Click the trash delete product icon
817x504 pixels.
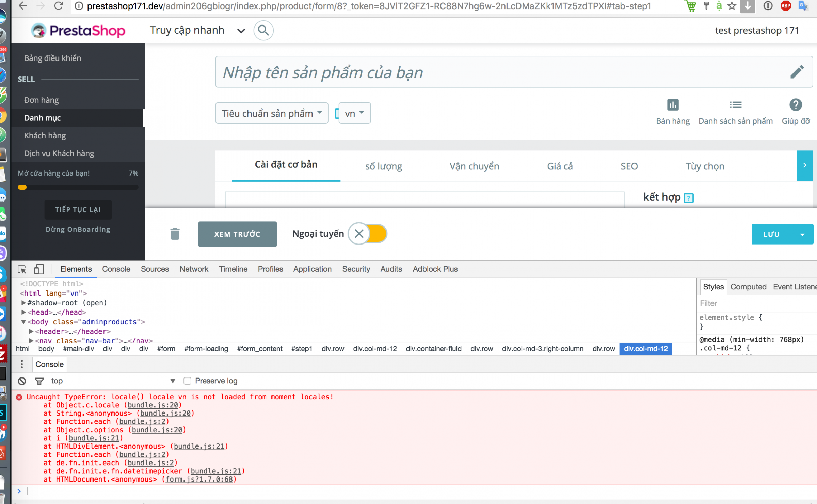175,234
